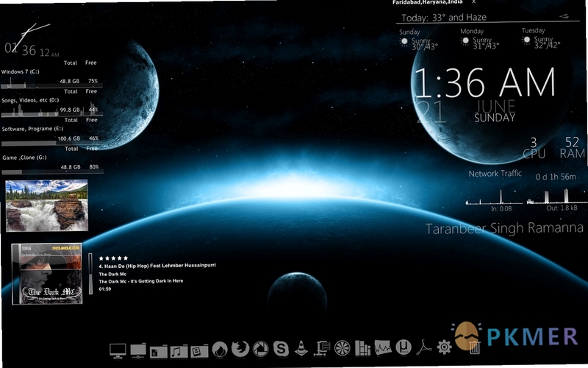Click the Windows 7 (C:) drive label

coord(21,71)
